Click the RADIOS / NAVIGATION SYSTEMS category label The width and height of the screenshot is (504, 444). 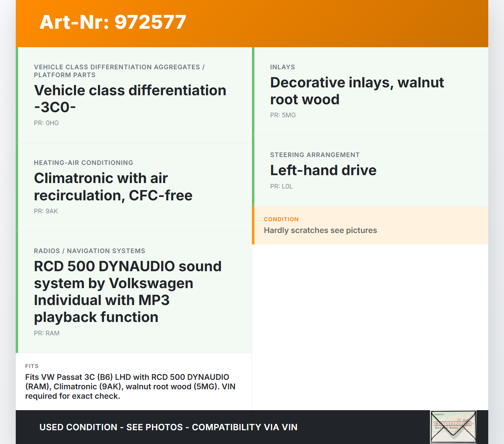[x=89, y=251]
